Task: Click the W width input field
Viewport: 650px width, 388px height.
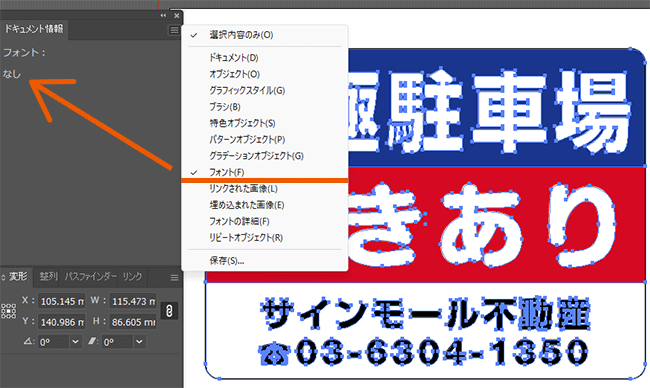Action: tap(133, 301)
